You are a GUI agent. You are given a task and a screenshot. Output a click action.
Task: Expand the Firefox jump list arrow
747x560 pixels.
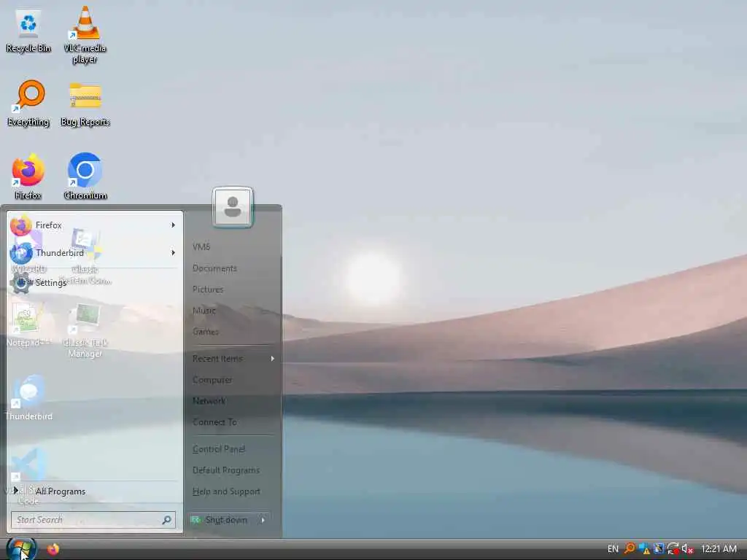point(173,225)
